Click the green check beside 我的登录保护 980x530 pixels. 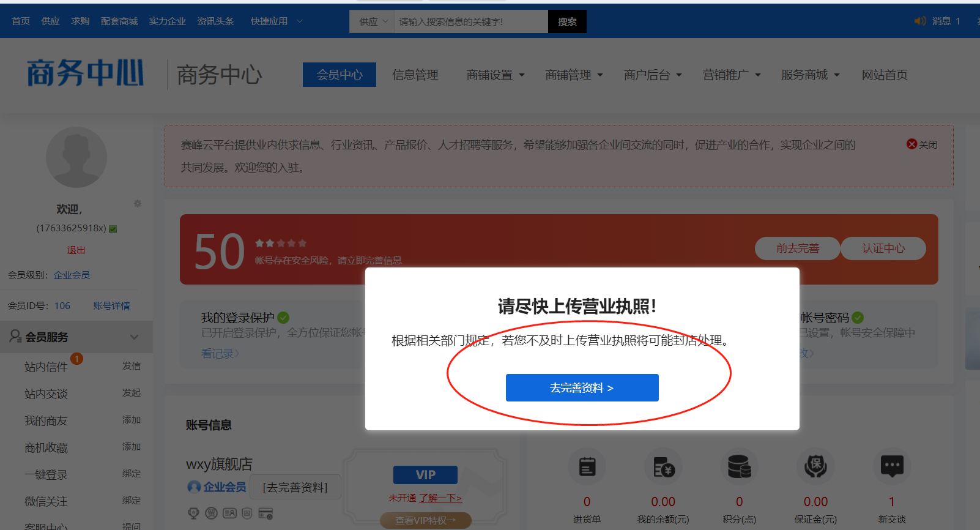click(283, 318)
